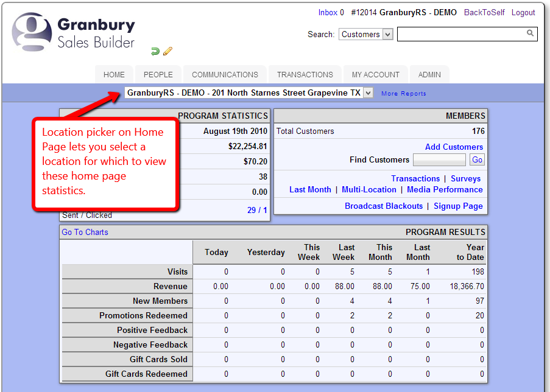The width and height of the screenshot is (550, 392).
Task: Open the ADMIN tab
Action: point(429,75)
